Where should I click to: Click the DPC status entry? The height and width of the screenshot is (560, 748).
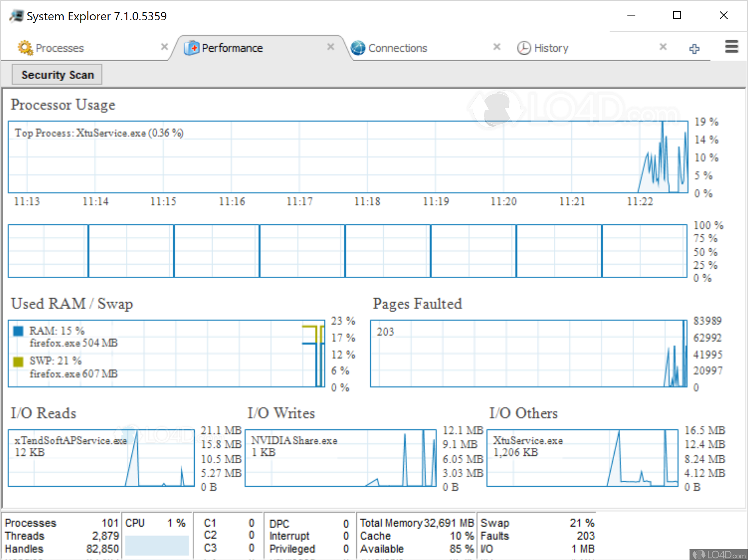(x=309, y=524)
